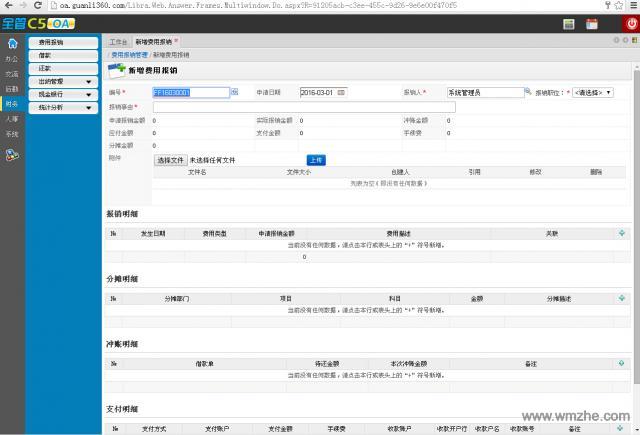Screen dimensions: 640x435
Task: Expand the 出纳管理 menu
Action: [64, 81]
